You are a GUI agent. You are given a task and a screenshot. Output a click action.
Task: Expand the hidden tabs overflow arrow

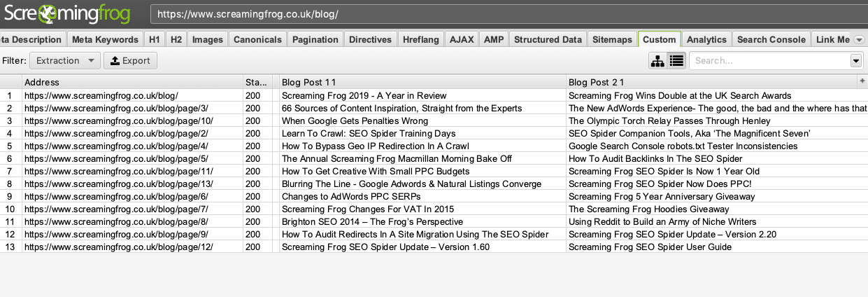tap(860, 40)
